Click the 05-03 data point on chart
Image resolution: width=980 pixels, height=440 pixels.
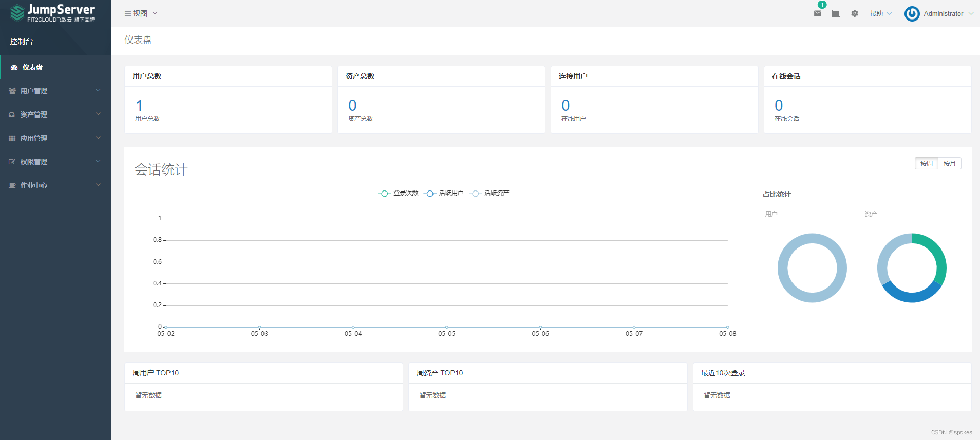259,327
